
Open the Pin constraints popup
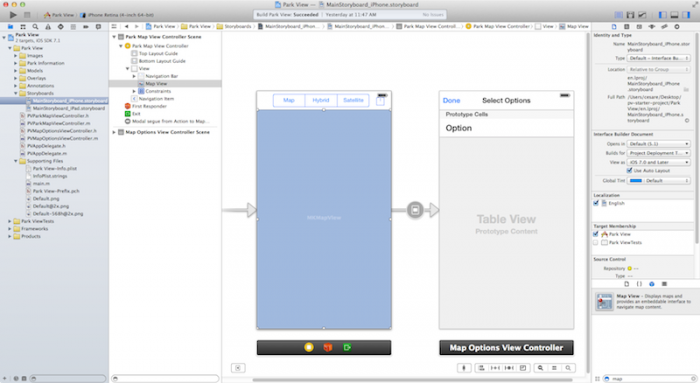pyautogui.click(x=495, y=368)
